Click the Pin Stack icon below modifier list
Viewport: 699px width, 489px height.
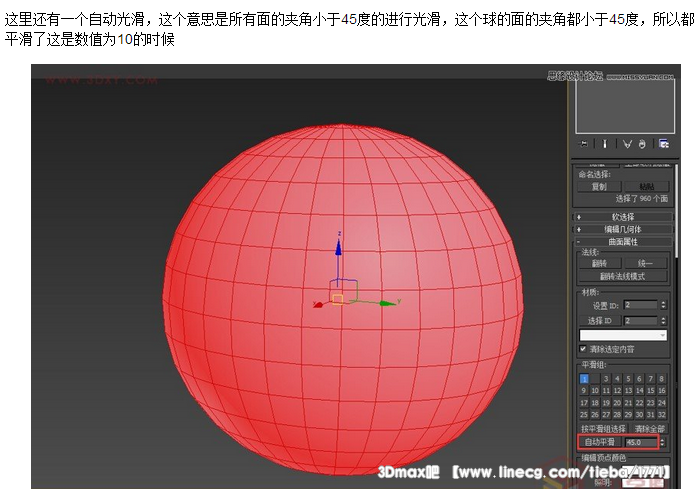click(x=583, y=144)
